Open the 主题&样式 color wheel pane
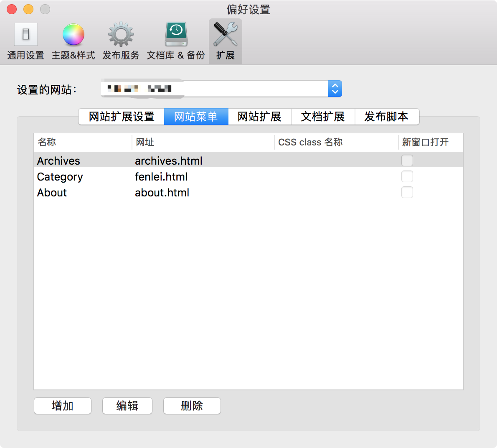The width and height of the screenshot is (497, 448). click(x=73, y=41)
